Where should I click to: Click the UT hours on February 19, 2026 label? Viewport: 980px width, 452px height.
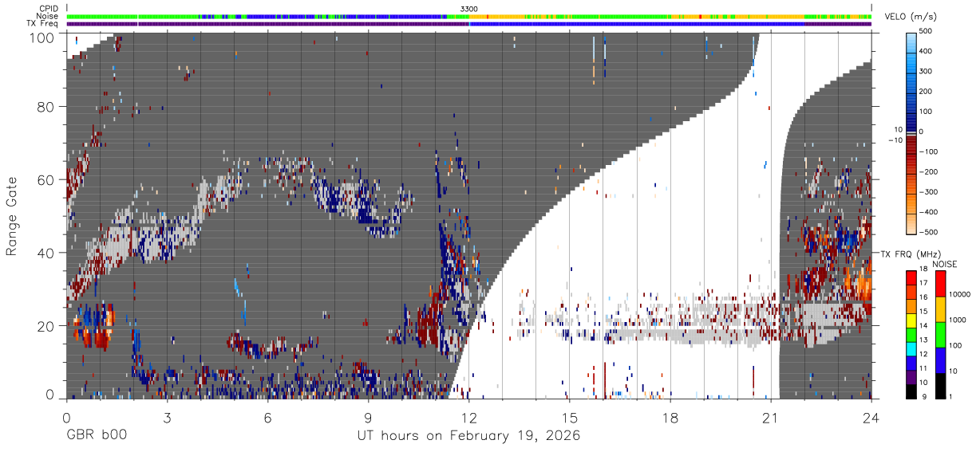(468, 436)
